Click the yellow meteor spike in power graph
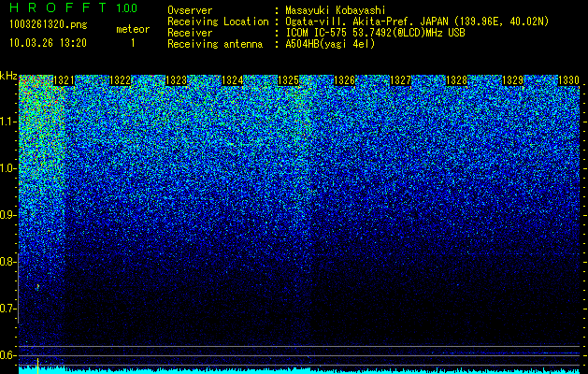The image size is (588, 374). tap(37, 366)
